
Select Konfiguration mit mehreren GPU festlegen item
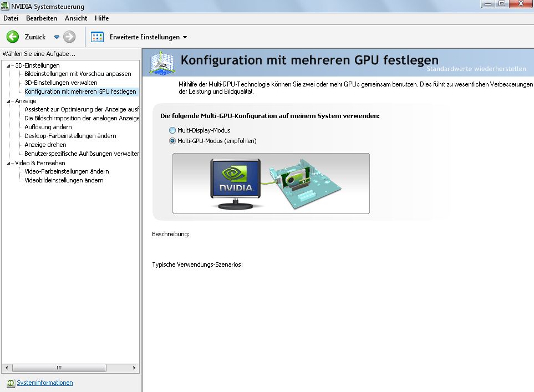pos(80,91)
